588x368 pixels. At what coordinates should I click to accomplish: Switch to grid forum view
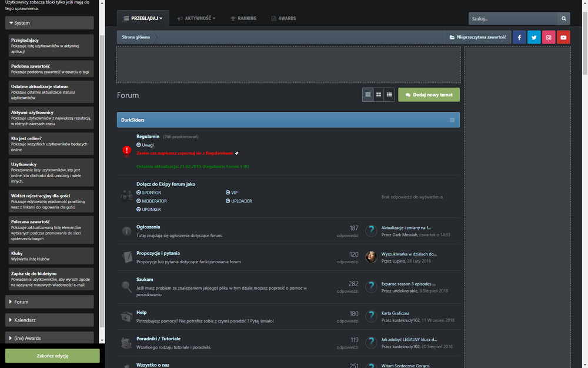click(x=379, y=94)
